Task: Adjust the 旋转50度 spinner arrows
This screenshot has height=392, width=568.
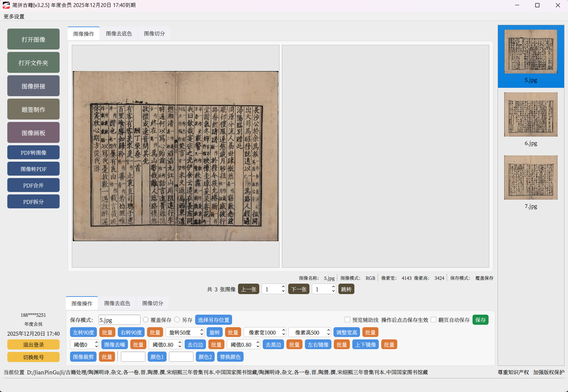Action: coord(201,332)
